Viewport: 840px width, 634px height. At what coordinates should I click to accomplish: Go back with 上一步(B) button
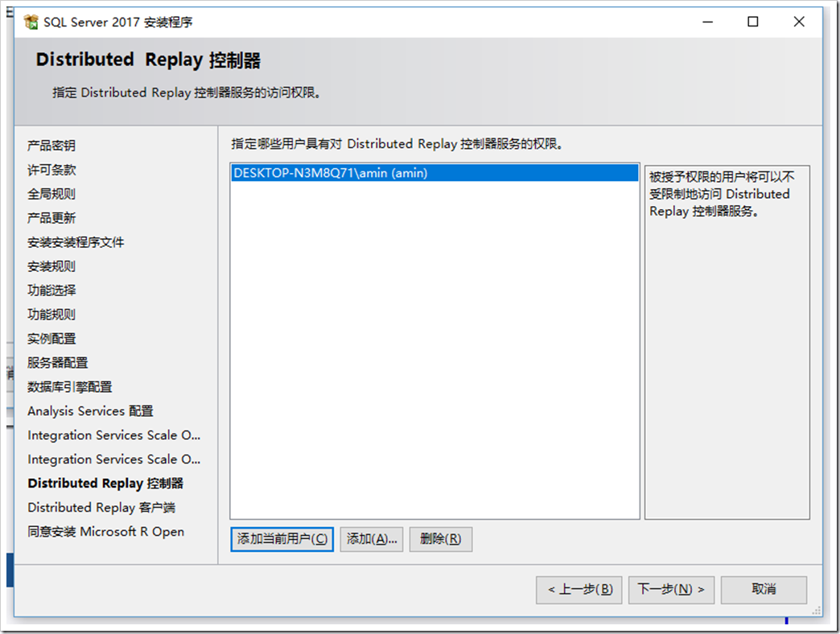[x=579, y=590]
